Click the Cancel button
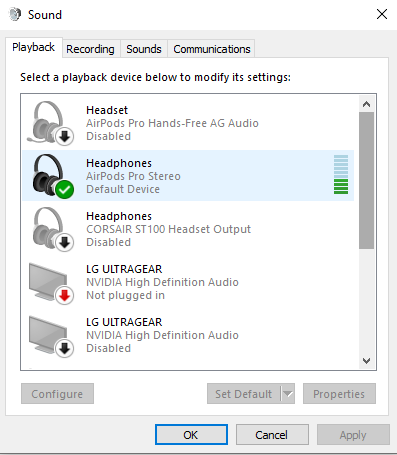This screenshot has height=455, width=397. pyautogui.click(x=272, y=435)
